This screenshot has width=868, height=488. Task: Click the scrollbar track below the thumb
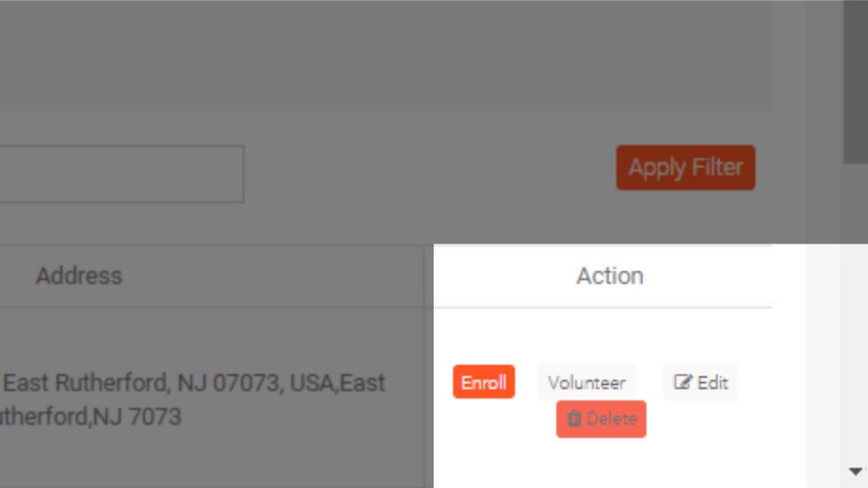pyautogui.click(x=855, y=305)
